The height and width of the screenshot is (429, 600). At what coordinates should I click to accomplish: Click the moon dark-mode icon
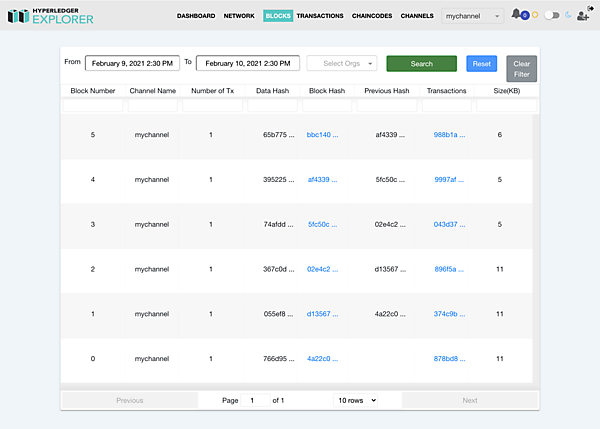pyautogui.click(x=568, y=16)
